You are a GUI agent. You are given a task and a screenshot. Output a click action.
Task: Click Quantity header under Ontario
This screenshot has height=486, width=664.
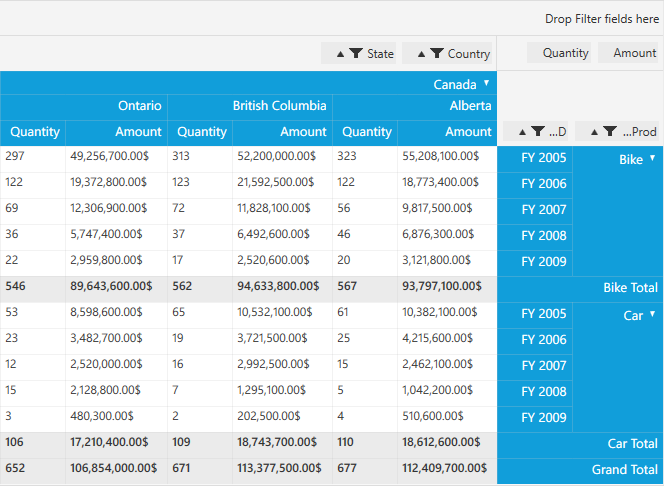coord(33,132)
